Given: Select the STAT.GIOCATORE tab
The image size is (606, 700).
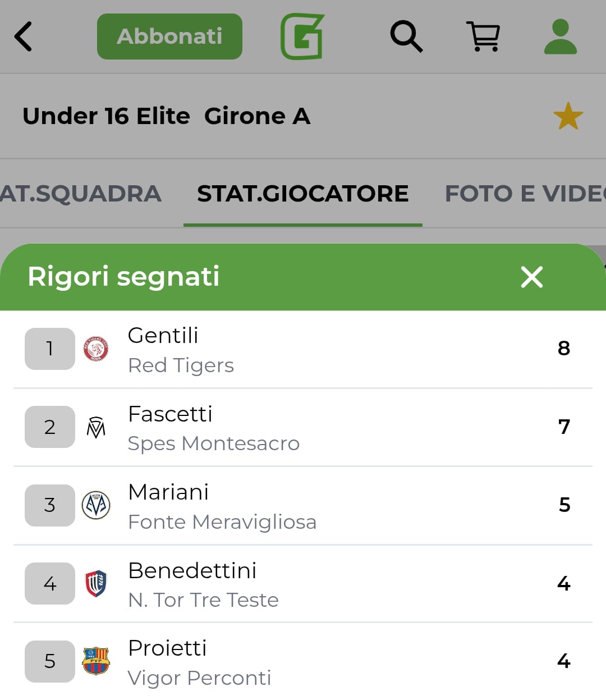Looking at the screenshot, I should tap(302, 194).
